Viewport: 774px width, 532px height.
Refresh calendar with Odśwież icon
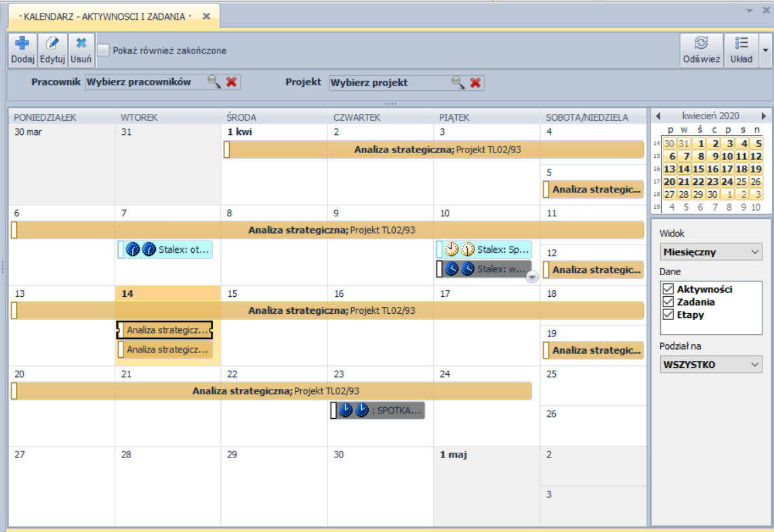point(701,44)
